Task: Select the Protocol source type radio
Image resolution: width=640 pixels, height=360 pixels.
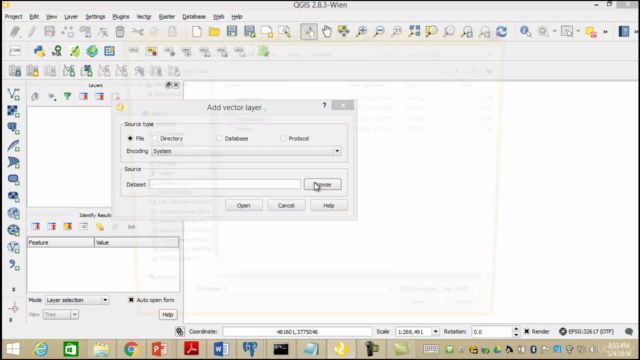Action: click(283, 138)
